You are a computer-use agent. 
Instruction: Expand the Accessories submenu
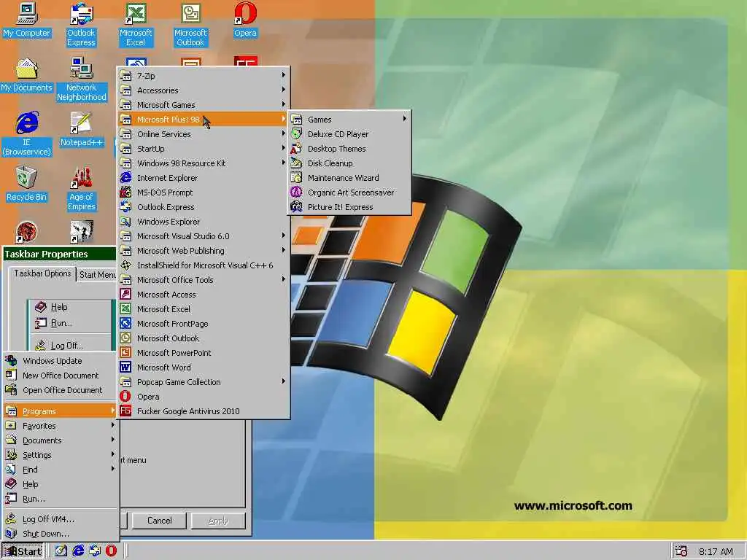pos(204,90)
